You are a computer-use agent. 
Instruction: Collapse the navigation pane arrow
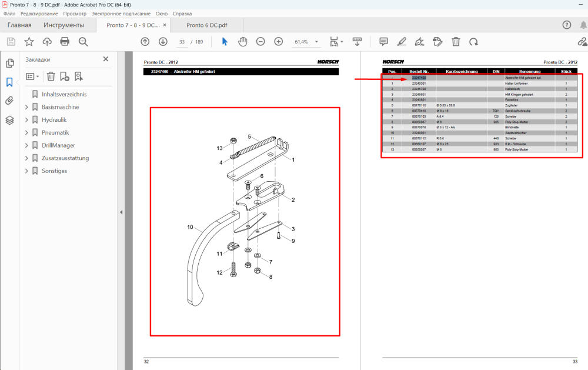tap(121, 212)
